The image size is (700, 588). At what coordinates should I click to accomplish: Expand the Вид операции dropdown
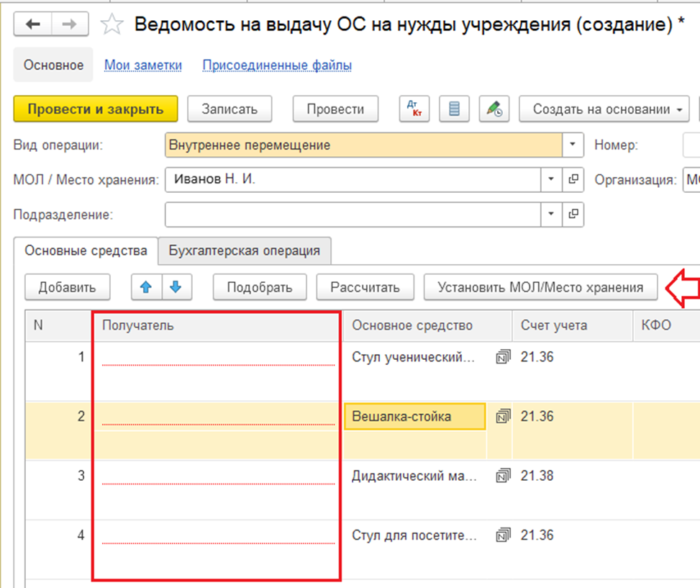tap(573, 145)
